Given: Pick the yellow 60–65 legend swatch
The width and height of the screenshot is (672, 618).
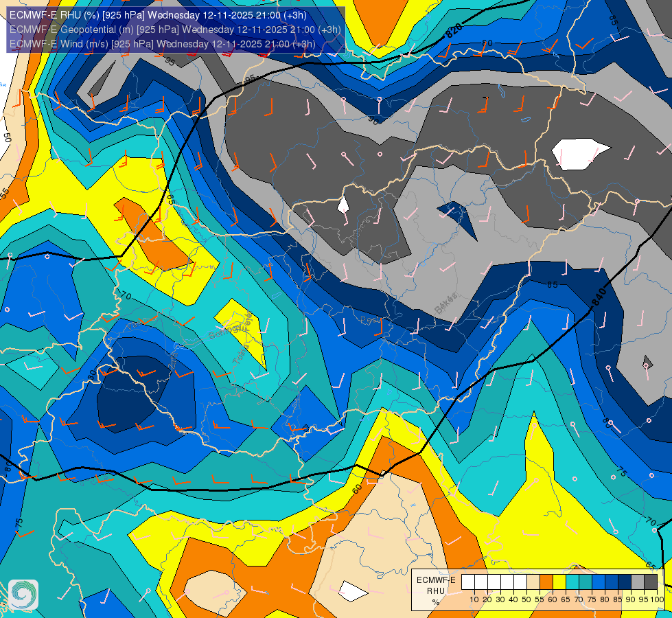Looking at the screenshot, I should (x=559, y=582).
